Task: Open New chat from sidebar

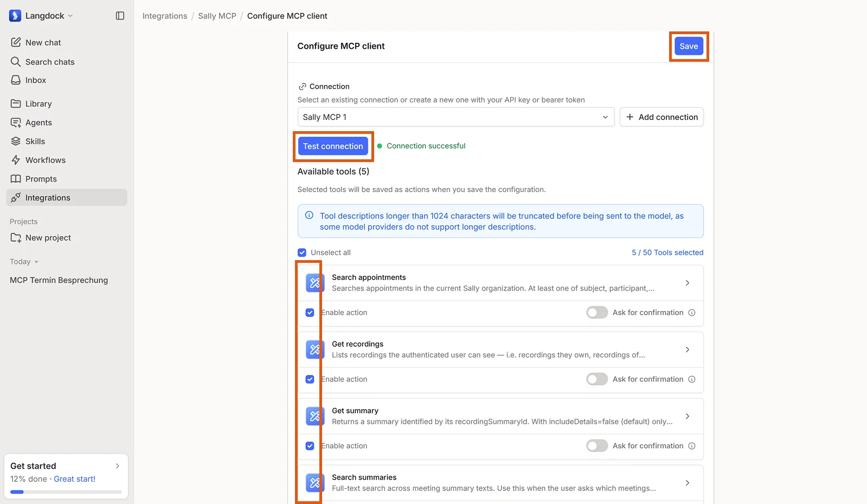Action: (x=67, y=42)
